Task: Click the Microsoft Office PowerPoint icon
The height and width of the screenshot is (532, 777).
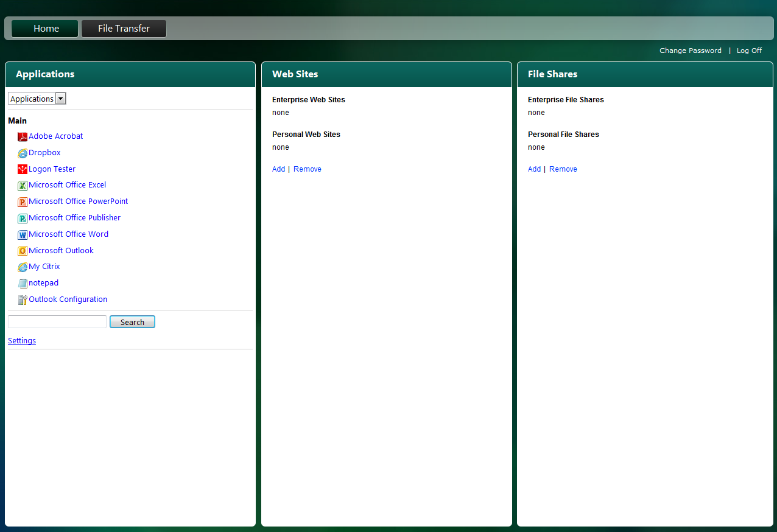Action: [23, 202]
